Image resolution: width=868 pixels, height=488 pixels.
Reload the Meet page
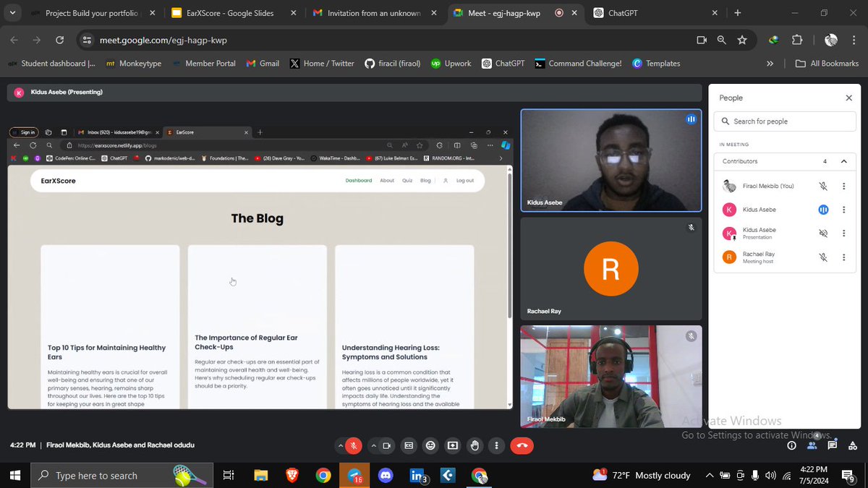tap(59, 40)
